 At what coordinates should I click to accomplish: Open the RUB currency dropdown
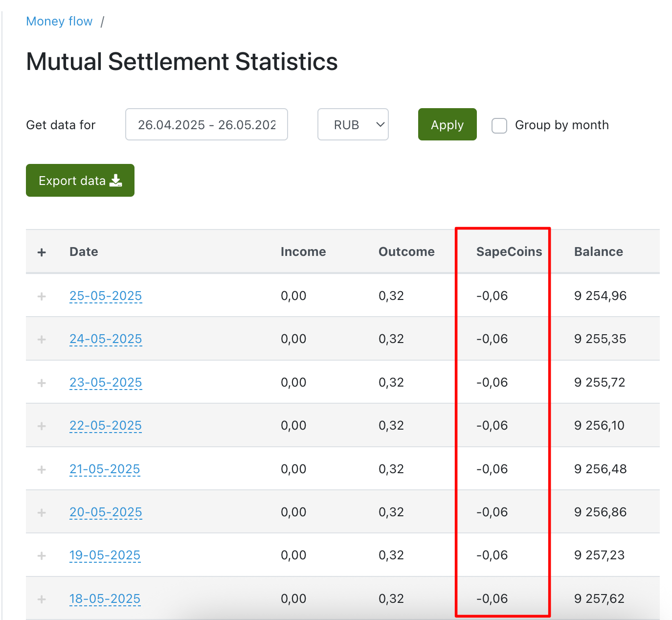tap(353, 124)
